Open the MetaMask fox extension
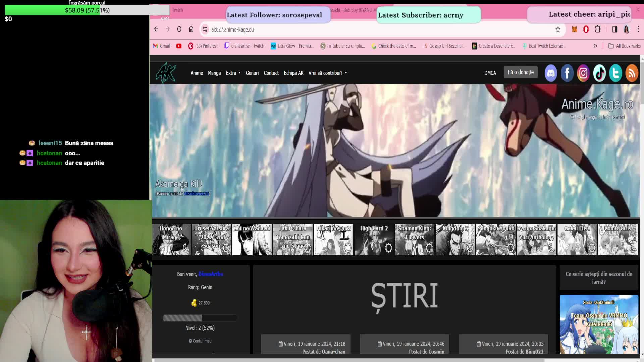Viewport: 644px width, 362px height. [574, 29]
